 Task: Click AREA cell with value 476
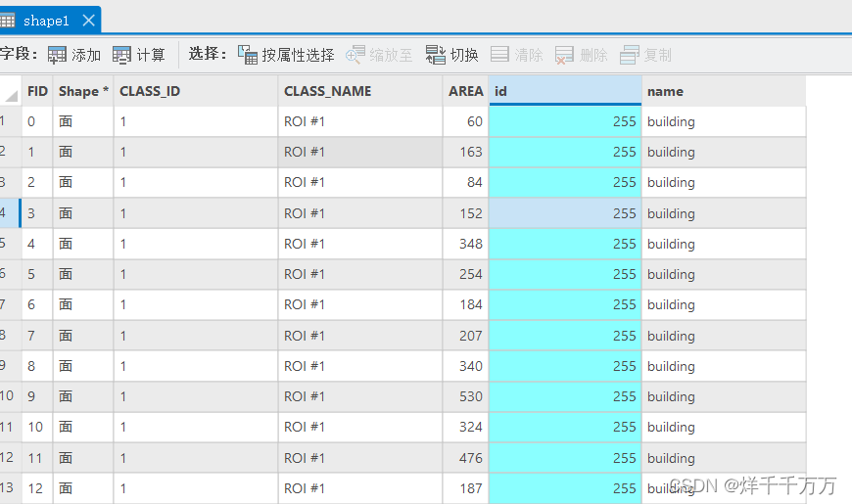point(466,458)
